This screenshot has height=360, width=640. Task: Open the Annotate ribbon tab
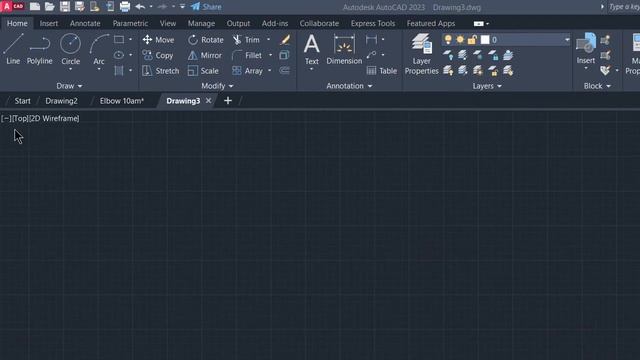[x=85, y=23]
